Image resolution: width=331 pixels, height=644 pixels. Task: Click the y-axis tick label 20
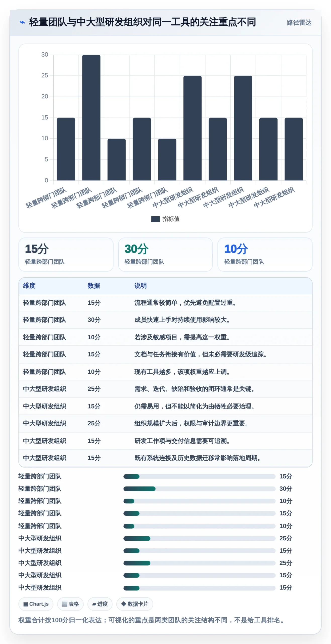[x=45, y=96]
